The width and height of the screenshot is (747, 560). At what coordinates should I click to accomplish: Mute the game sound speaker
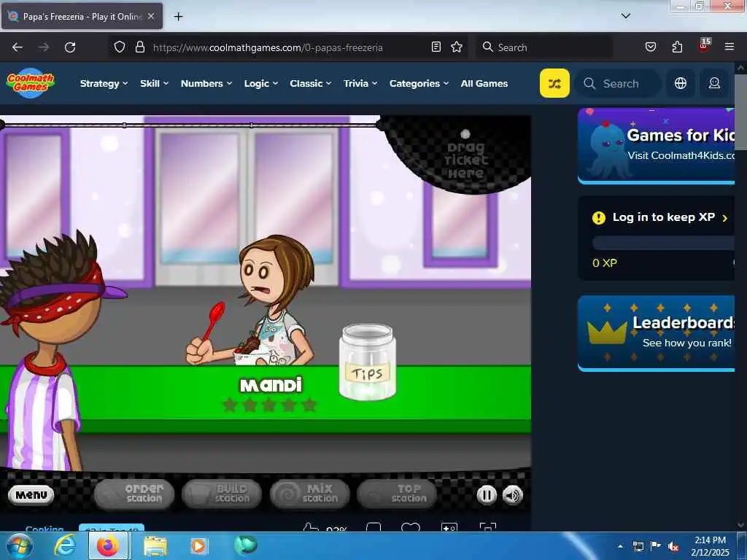click(x=513, y=495)
